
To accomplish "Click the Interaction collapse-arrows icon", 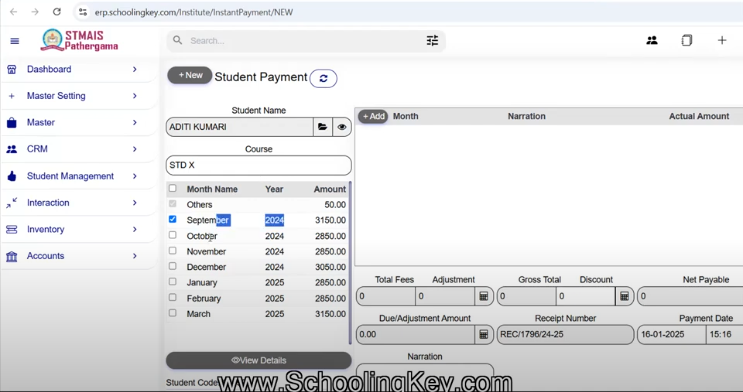I will point(12,203).
